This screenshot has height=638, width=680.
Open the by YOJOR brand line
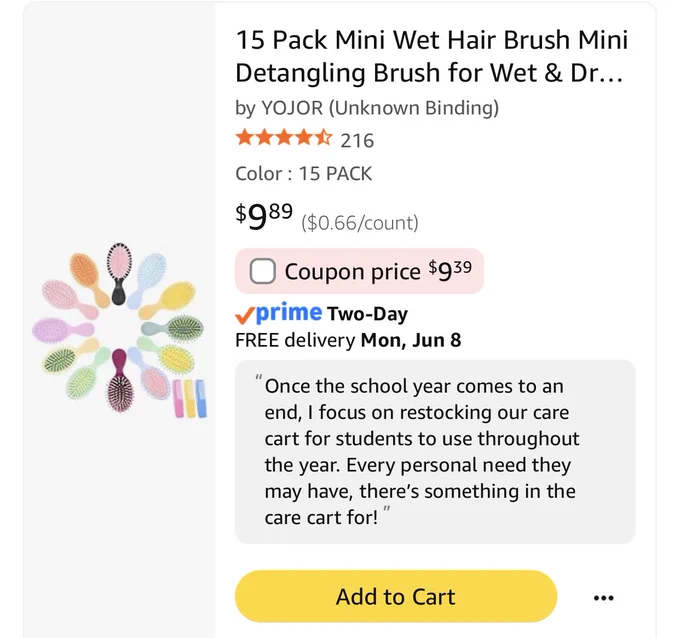click(x=367, y=108)
